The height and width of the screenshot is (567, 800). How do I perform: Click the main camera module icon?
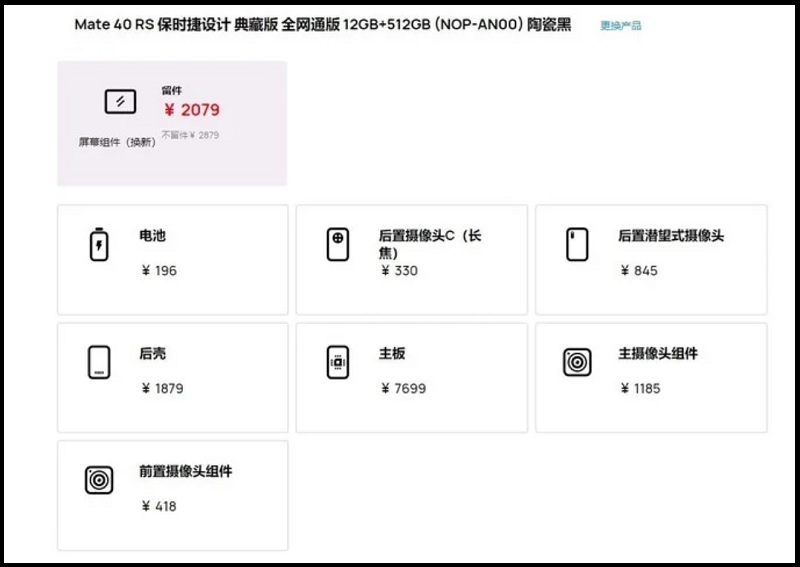pyautogui.click(x=577, y=362)
